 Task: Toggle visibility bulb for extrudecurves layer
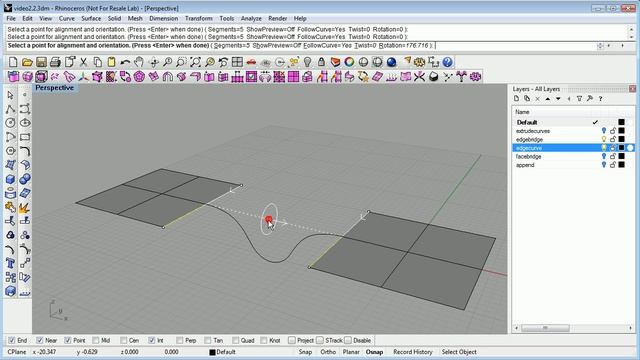coord(604,131)
